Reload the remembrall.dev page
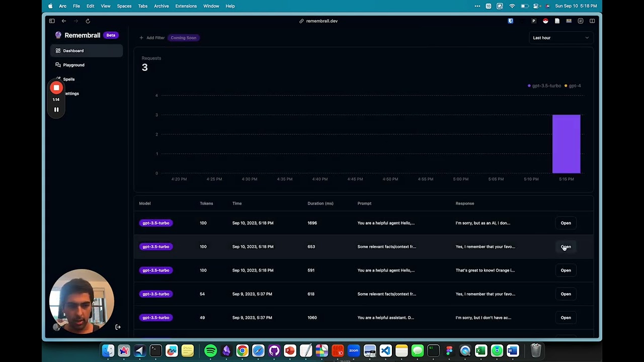The height and width of the screenshot is (362, 644). click(88, 21)
